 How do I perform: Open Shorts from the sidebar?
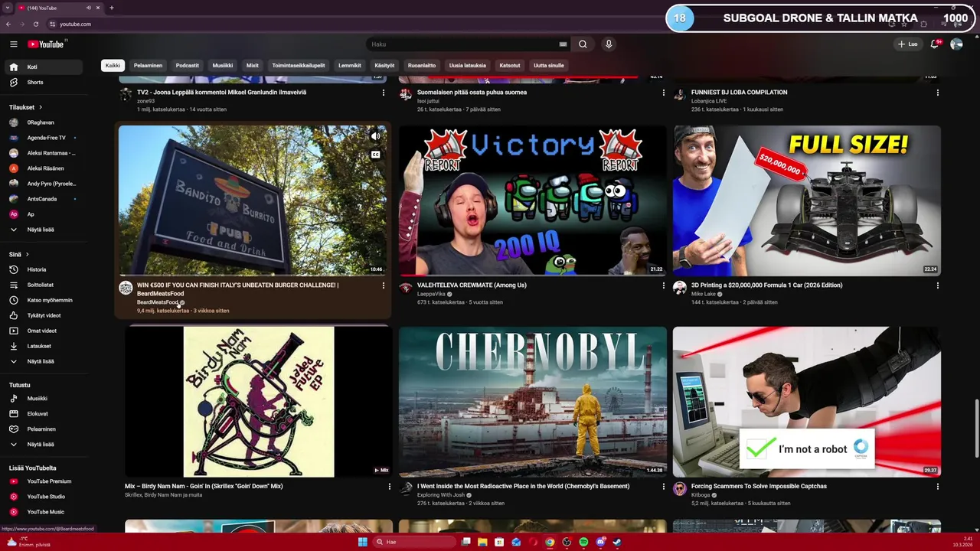click(x=44, y=82)
